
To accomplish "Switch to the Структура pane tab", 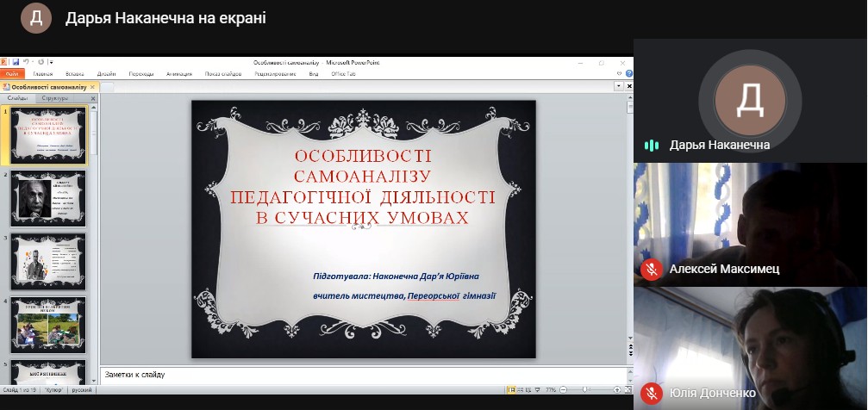I will point(55,99).
